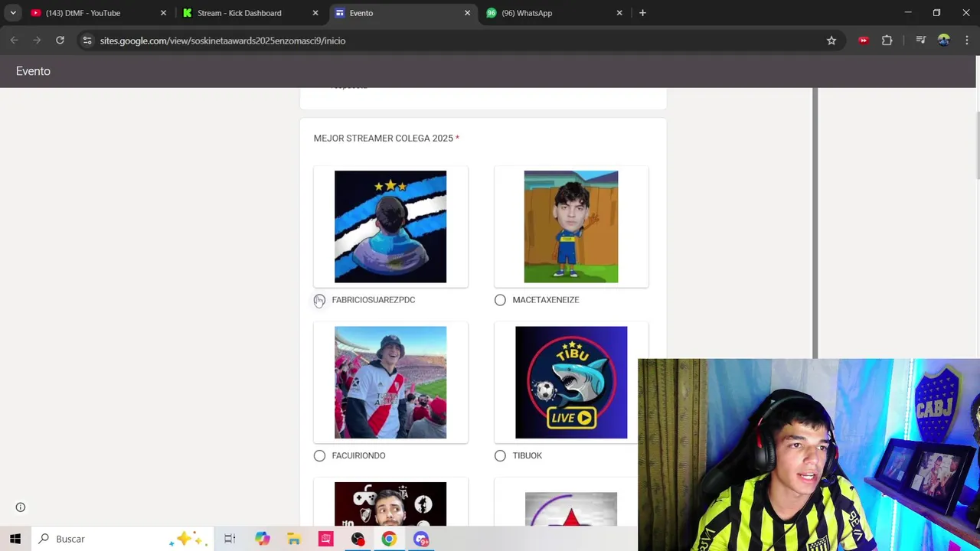Select the TIBUOK radio option

pos(500,455)
